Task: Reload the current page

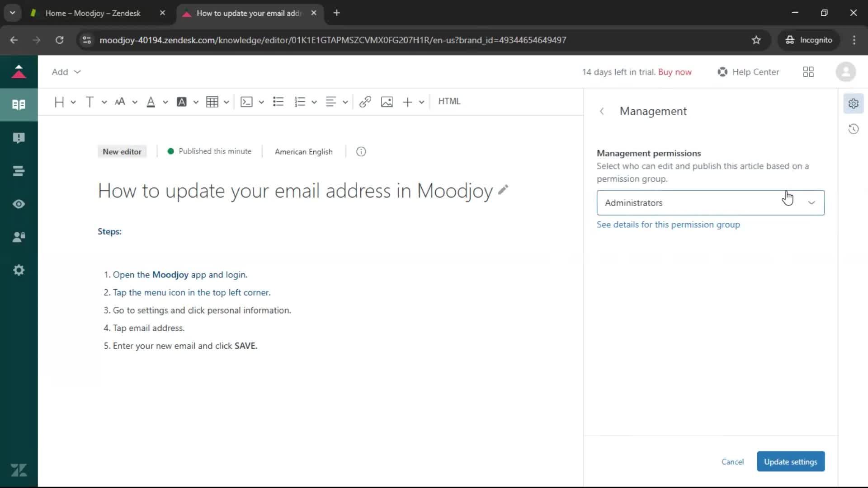Action: point(59,40)
